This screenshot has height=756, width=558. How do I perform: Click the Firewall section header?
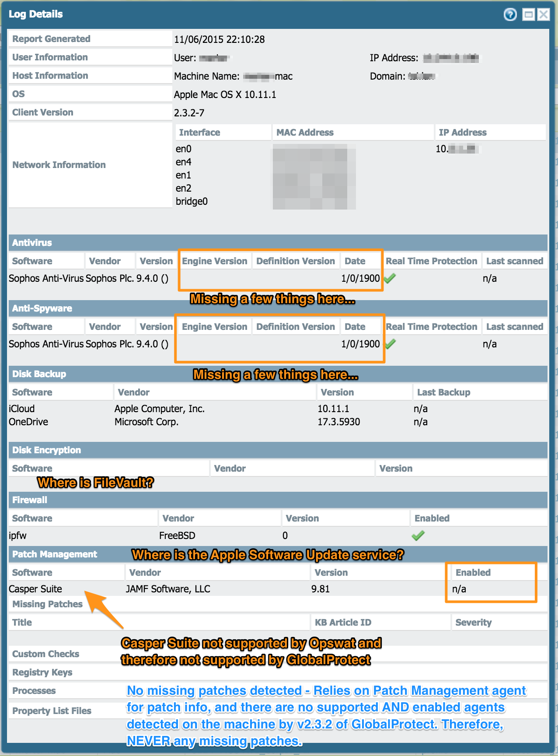[278, 500]
